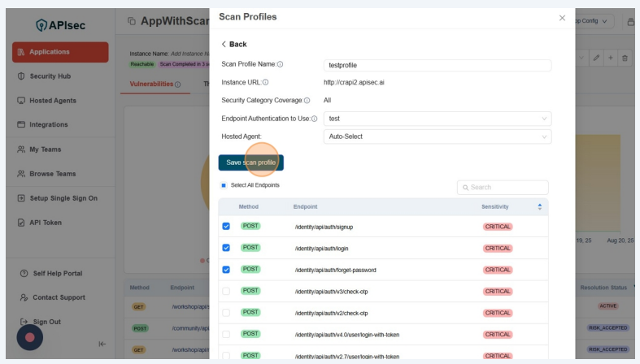
Task: Click the sidebar collapse arrow icon
Action: (99, 344)
